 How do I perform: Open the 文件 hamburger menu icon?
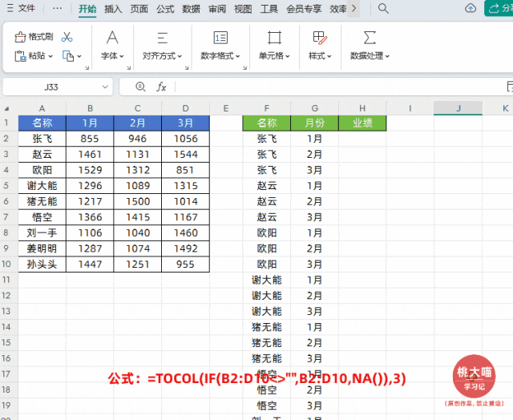pyautogui.click(x=10, y=9)
